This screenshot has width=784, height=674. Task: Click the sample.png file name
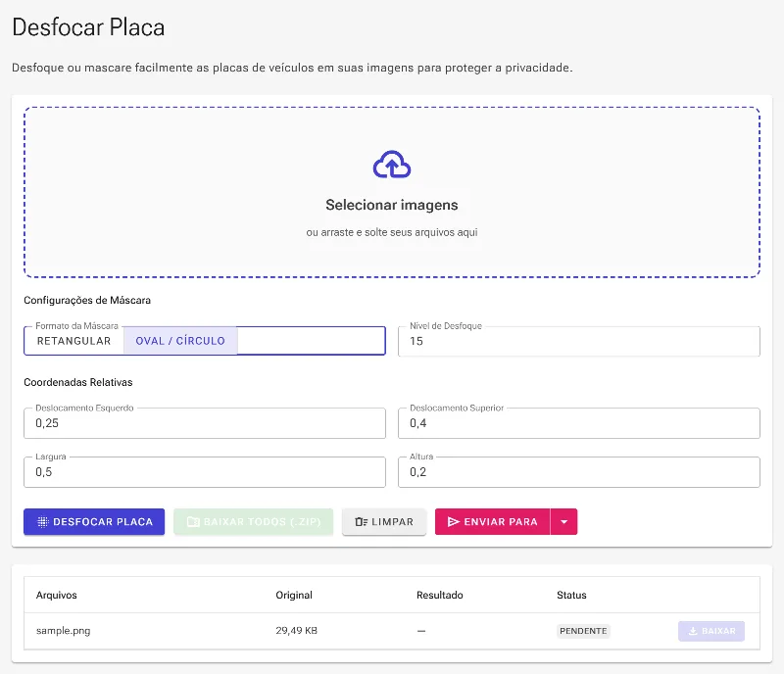[x=63, y=631]
